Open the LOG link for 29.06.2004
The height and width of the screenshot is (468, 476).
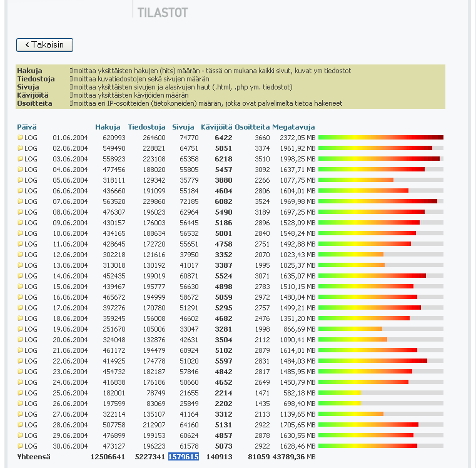(31, 435)
